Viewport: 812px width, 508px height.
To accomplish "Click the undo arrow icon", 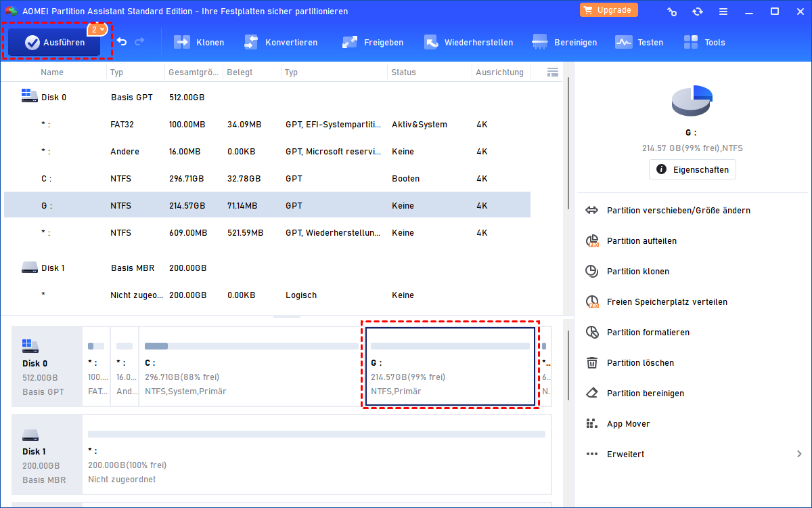I will [122, 42].
